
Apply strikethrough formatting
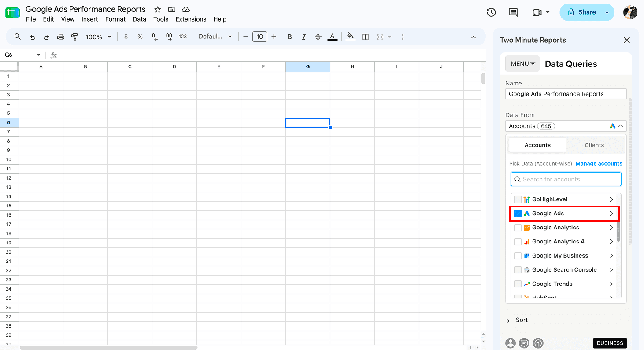point(318,37)
